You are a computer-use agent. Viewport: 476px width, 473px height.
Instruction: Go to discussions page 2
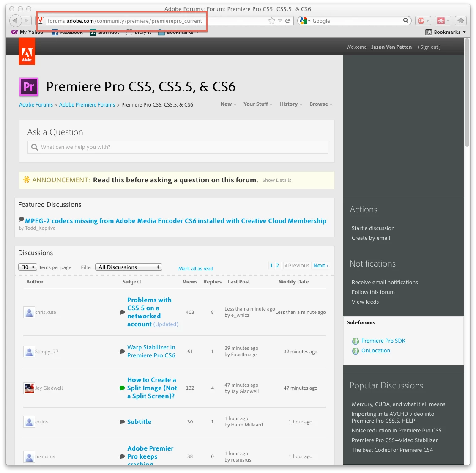coord(277,266)
